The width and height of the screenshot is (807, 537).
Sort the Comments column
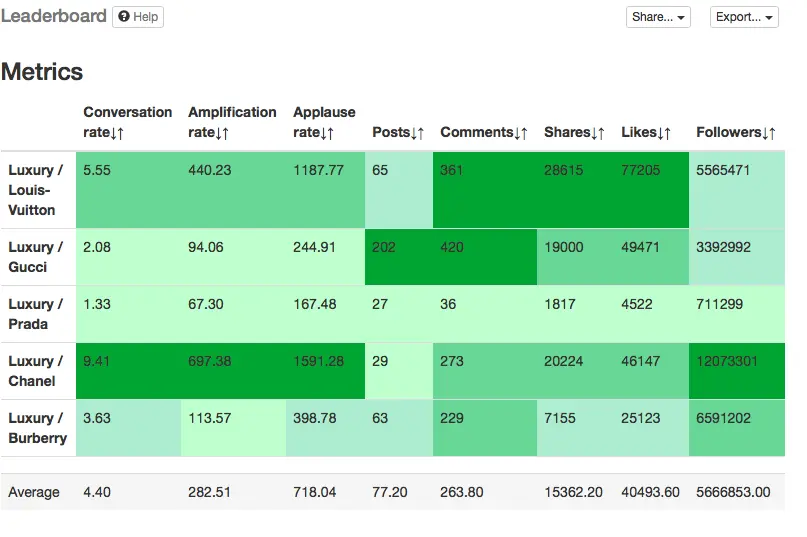(520, 133)
